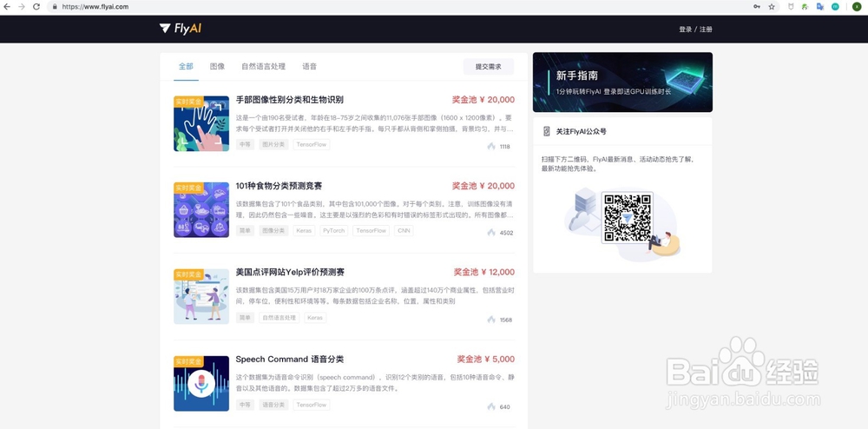Switch to the 自然语言处理 tab

pyautogui.click(x=264, y=66)
